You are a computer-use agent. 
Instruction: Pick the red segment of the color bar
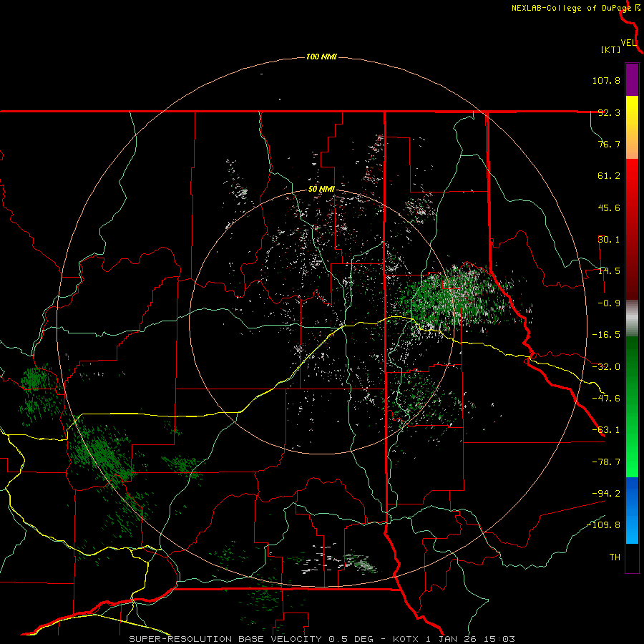(x=632, y=229)
